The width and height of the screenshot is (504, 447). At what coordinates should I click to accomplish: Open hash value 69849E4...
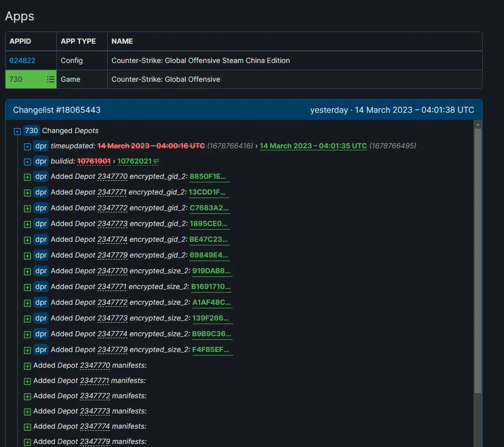coord(209,255)
